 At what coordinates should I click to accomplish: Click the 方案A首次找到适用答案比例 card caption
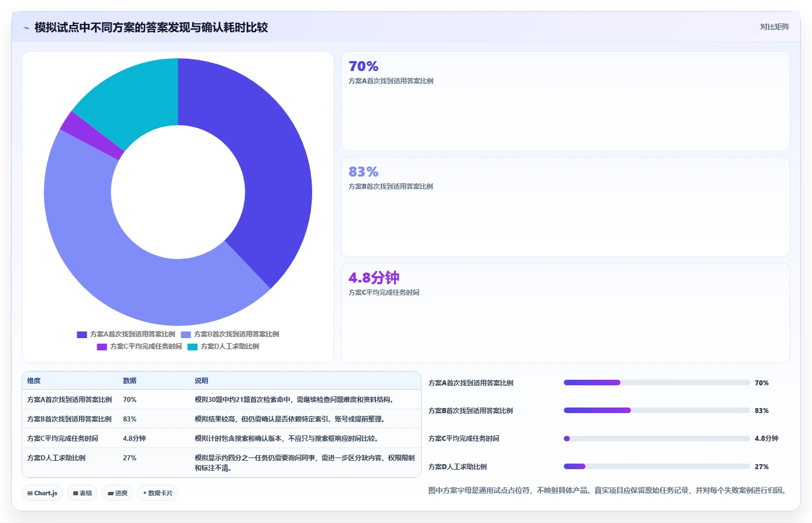(x=390, y=81)
